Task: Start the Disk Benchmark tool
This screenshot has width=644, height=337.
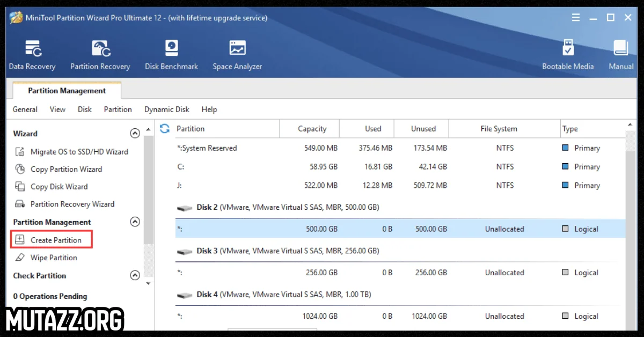Action: tap(171, 54)
